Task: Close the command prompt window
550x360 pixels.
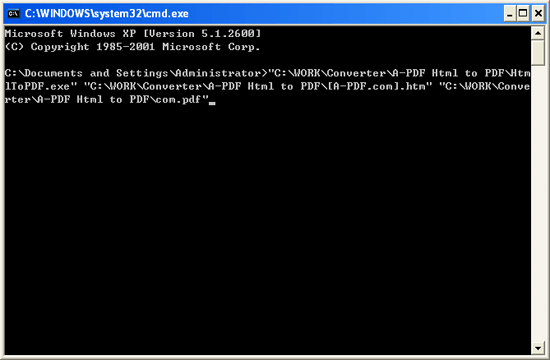Action: pos(538,14)
